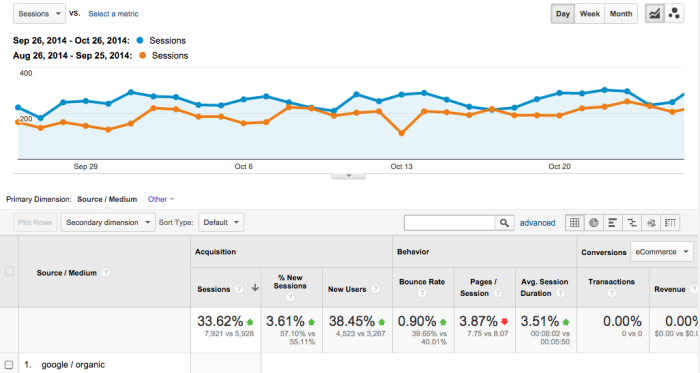Image resolution: width=700 pixels, height=373 pixels.
Task: Expand the Other primary dimension menu
Action: 161,199
